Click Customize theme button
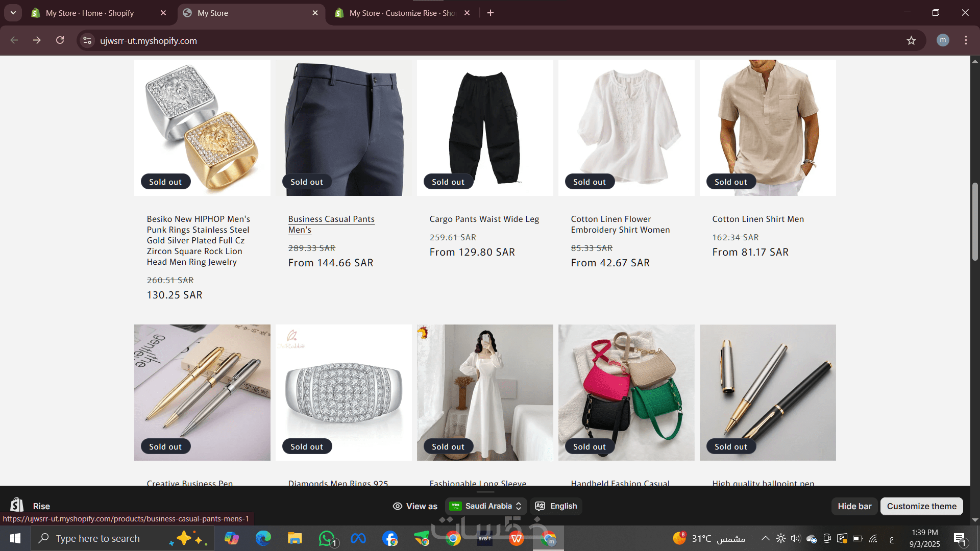Image resolution: width=980 pixels, height=551 pixels. point(921,506)
